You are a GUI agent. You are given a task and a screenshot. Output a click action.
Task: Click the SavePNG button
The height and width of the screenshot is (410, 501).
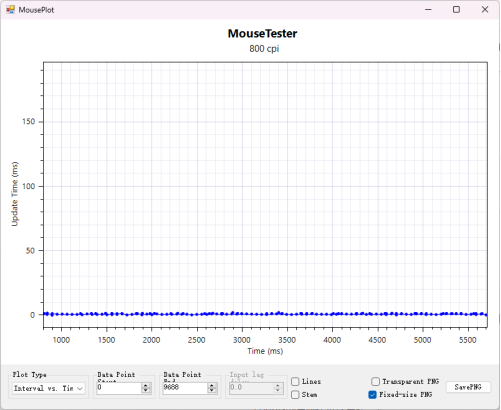(468, 387)
